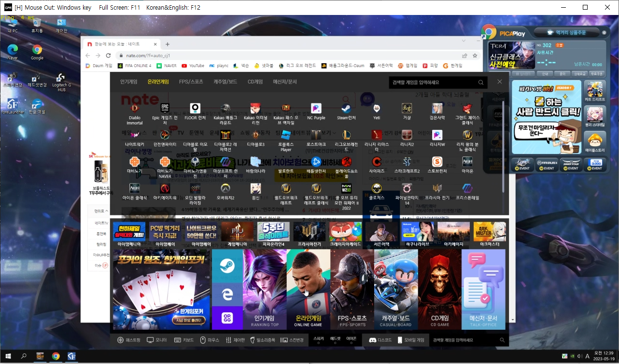Open the Epic 게임즈 런처 icon
Screen dimensions: 619x364
coord(165,109)
